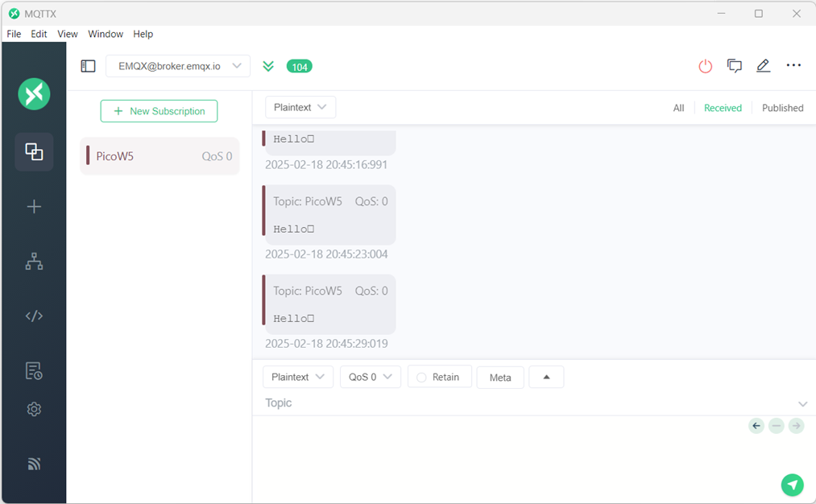Screen dimensions: 816x504
Task: Switch to the Received messages filter
Action: click(x=723, y=108)
